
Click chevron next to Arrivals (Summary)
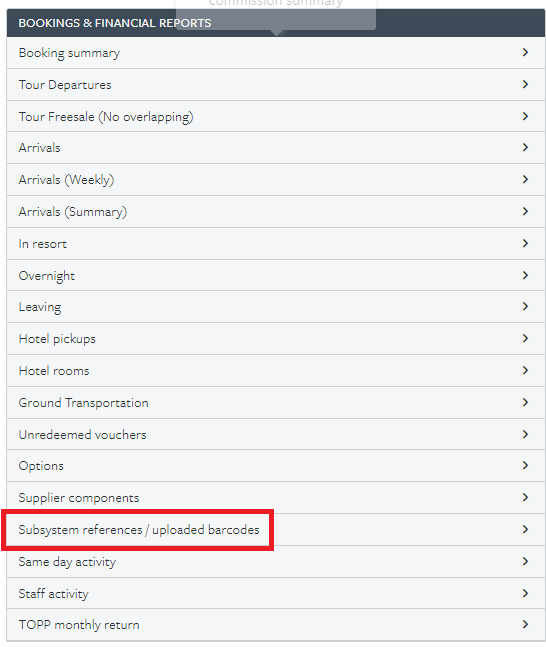[525, 211]
